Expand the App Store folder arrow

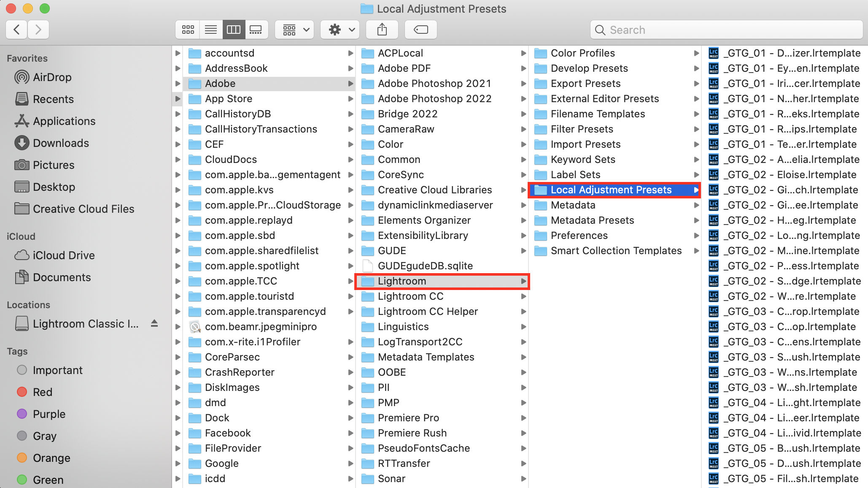click(x=350, y=99)
